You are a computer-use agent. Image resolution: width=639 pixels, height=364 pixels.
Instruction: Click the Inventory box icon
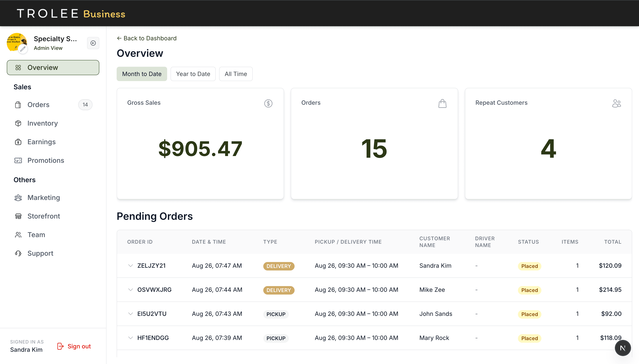(x=18, y=123)
